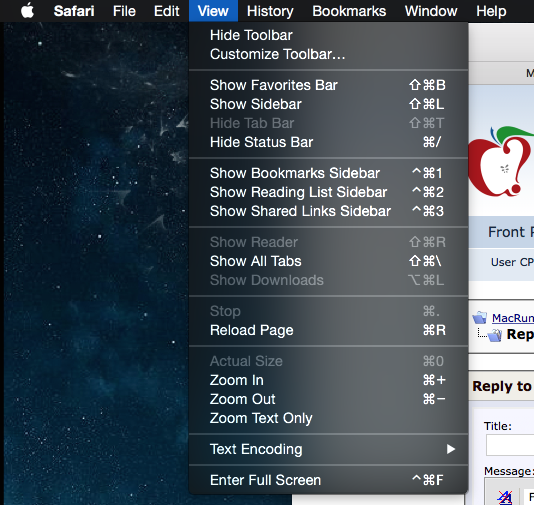Open the Help menu
Screen dimensions: 534x505
point(491,11)
